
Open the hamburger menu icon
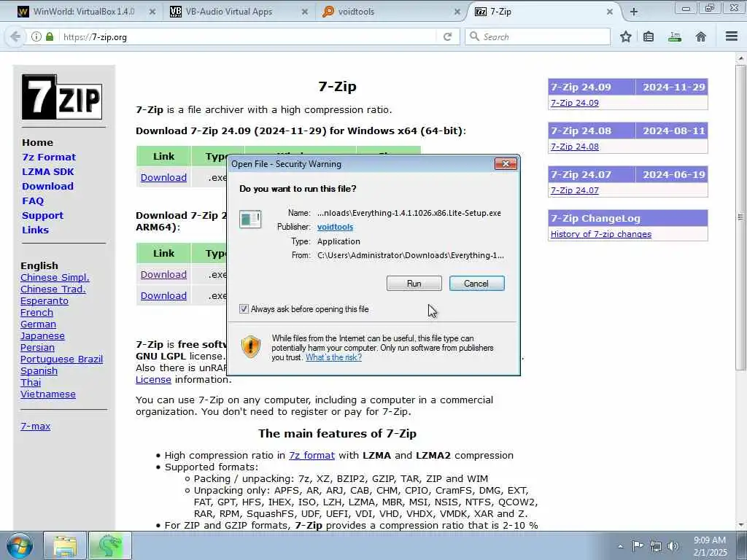point(732,36)
